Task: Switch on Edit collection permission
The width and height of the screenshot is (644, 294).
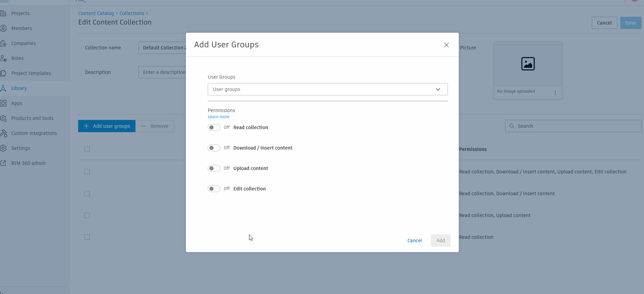Action: (214, 189)
